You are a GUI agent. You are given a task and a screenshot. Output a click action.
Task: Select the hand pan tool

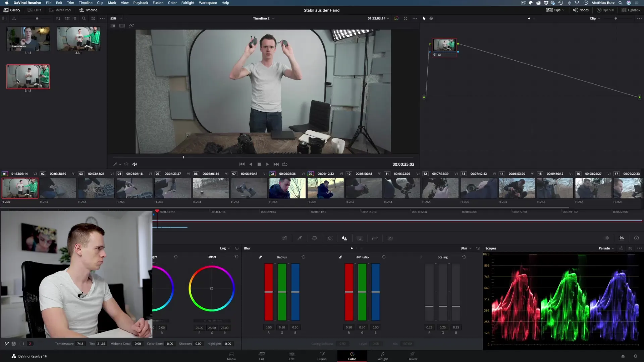[x=431, y=18]
